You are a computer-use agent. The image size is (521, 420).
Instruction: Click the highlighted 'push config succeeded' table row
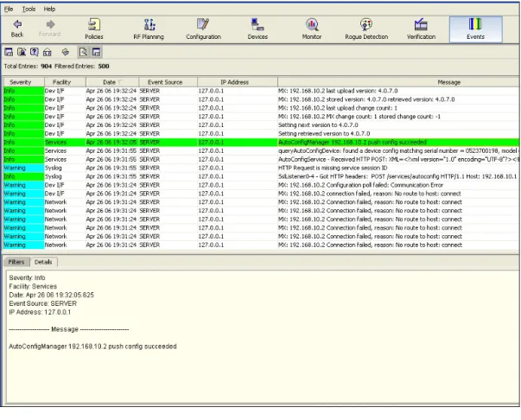click(x=261, y=143)
